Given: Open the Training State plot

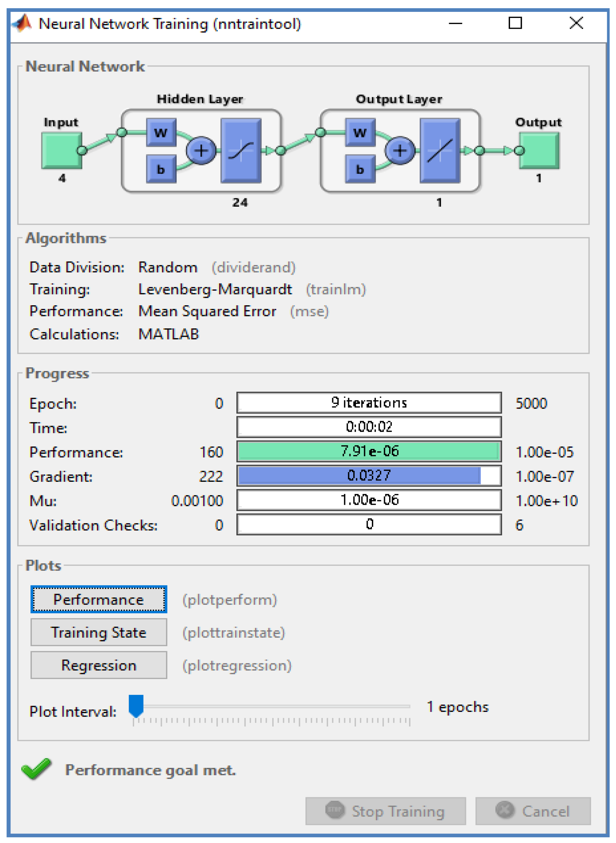Looking at the screenshot, I should (99, 633).
